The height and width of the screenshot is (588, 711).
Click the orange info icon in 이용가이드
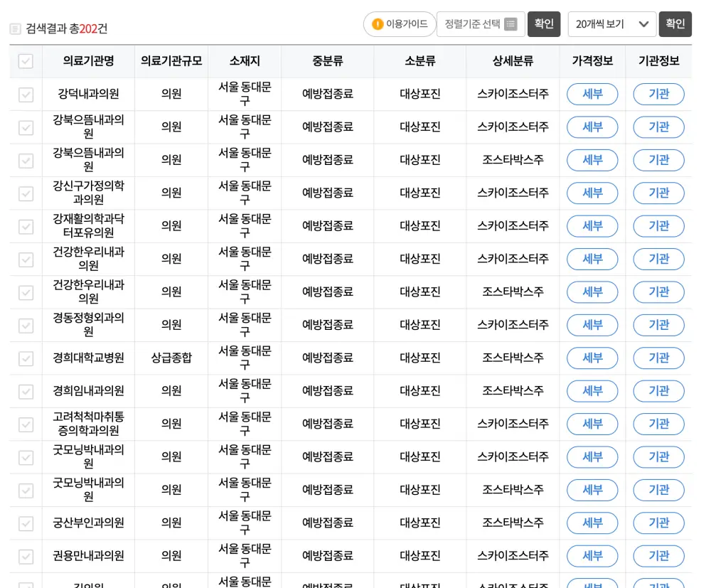coord(378,24)
